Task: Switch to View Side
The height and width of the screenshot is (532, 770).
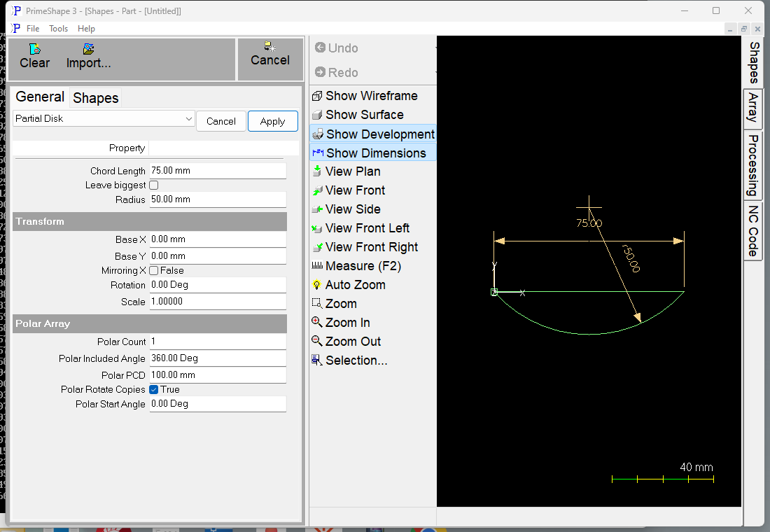Action: (346, 209)
